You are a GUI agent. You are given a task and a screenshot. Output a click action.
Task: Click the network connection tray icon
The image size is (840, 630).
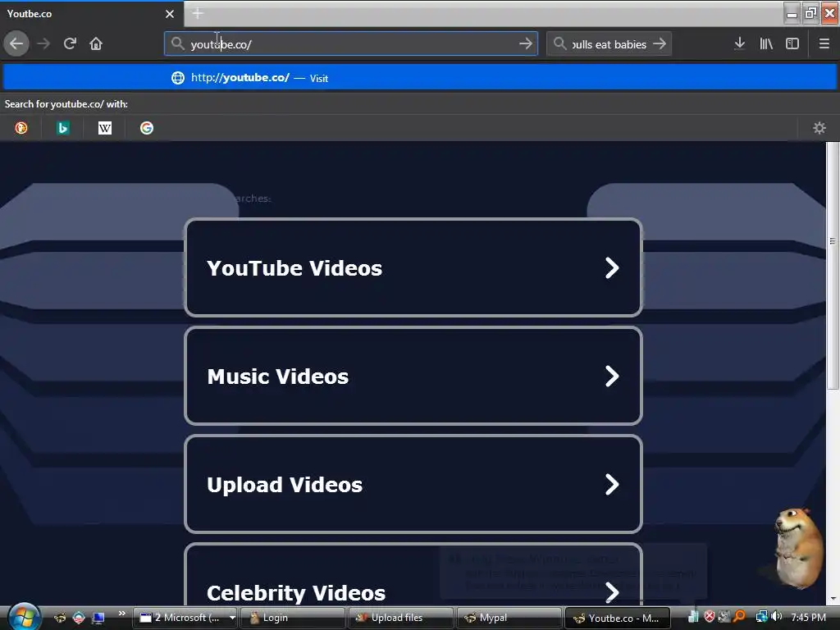pyautogui.click(x=762, y=617)
